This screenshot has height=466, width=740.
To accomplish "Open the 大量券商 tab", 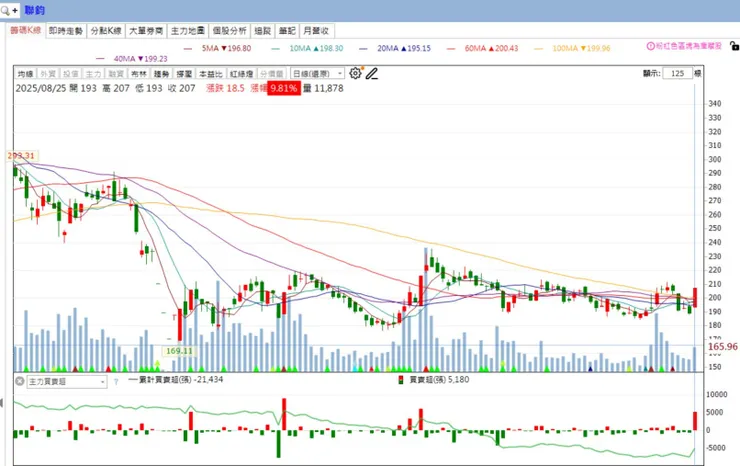I will [146, 31].
